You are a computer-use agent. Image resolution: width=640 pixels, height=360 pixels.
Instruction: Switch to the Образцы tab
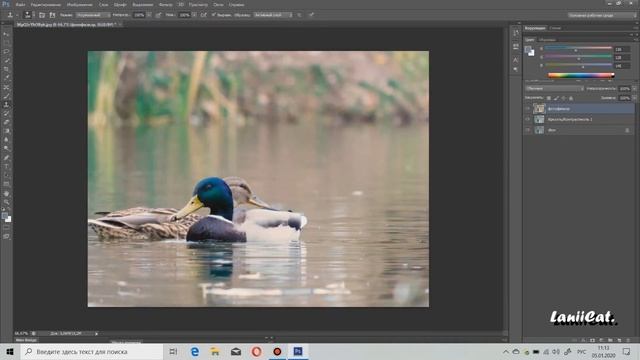[547, 40]
